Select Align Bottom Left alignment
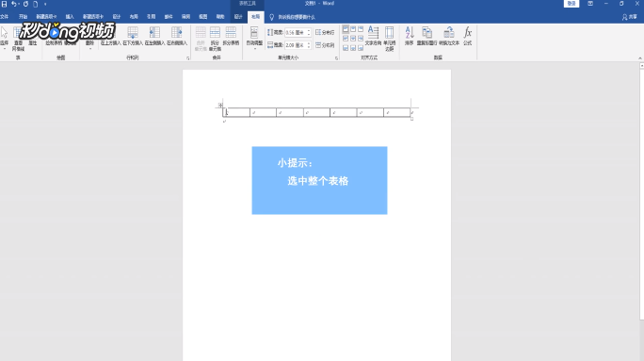644x361 pixels. click(x=346, y=48)
